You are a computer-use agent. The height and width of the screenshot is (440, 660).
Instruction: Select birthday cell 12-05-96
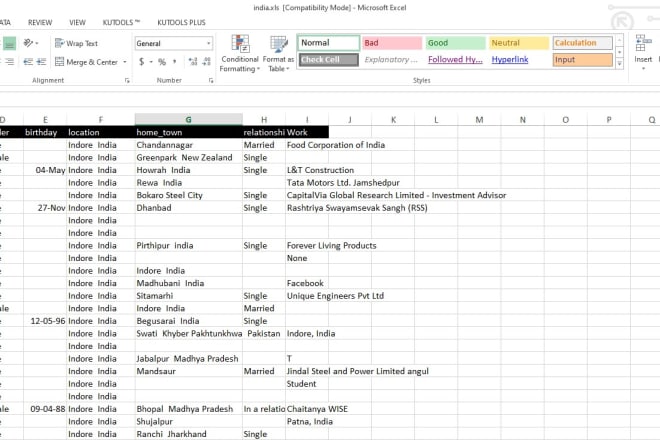(45, 321)
